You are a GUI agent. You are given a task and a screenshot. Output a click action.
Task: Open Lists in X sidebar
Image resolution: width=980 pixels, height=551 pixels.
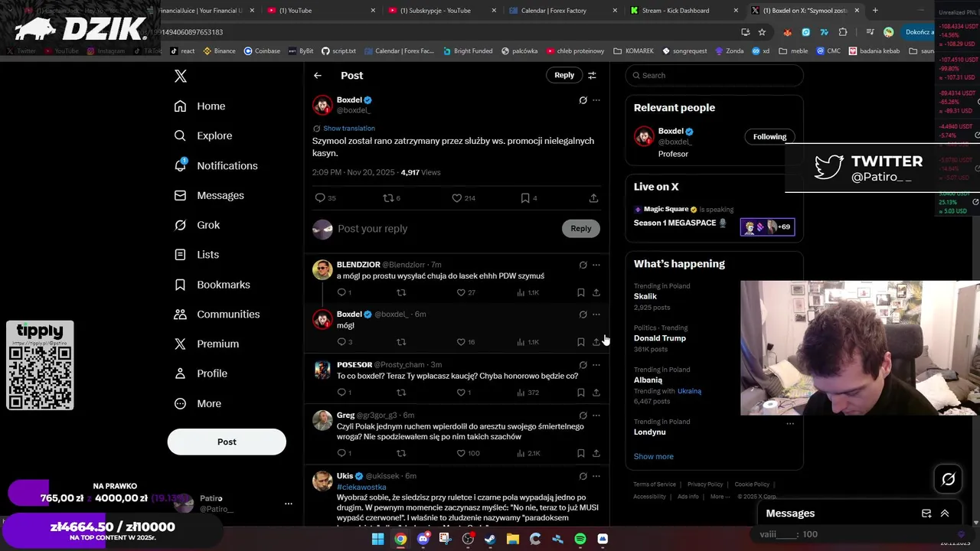click(196, 254)
